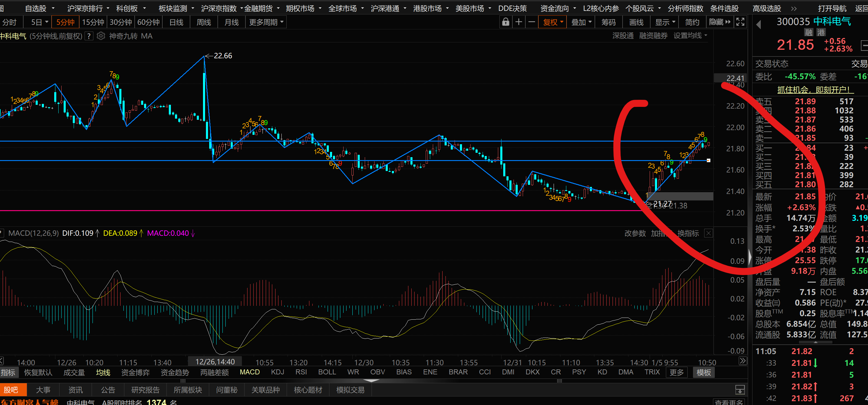Switch to the 日线 daily chart tab
The image size is (868, 405).
click(176, 22)
